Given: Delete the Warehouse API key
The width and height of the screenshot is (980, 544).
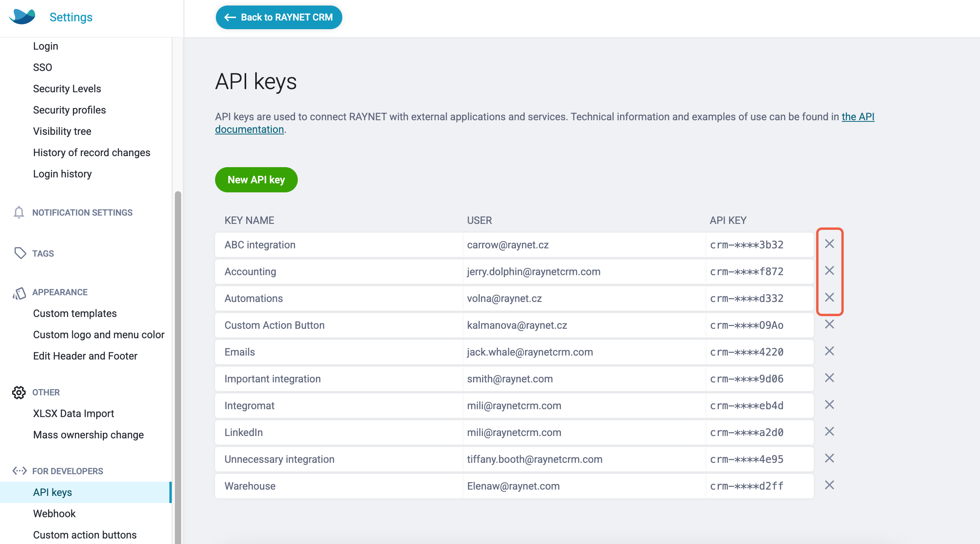Looking at the screenshot, I should pos(830,485).
